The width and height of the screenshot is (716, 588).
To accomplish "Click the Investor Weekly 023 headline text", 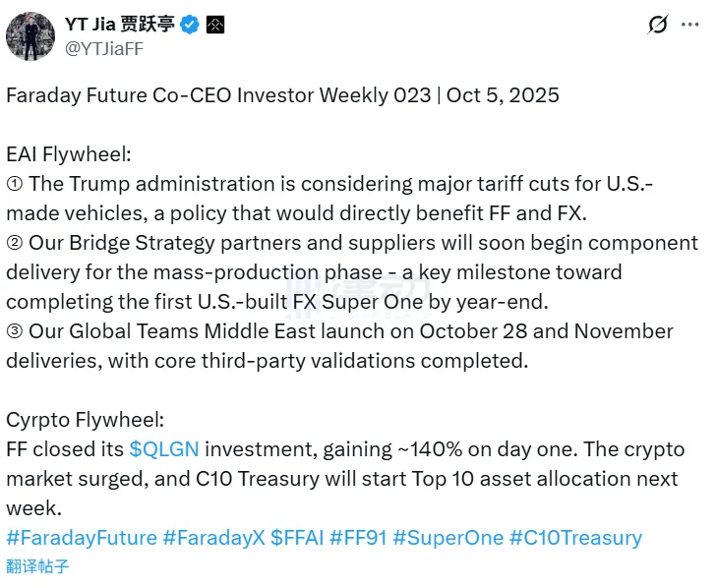I will [x=282, y=95].
